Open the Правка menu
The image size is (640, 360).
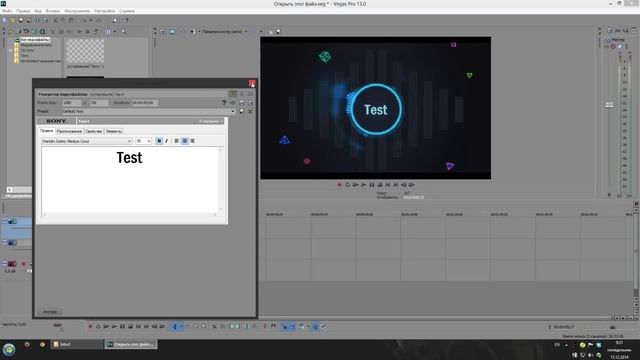tap(23, 11)
